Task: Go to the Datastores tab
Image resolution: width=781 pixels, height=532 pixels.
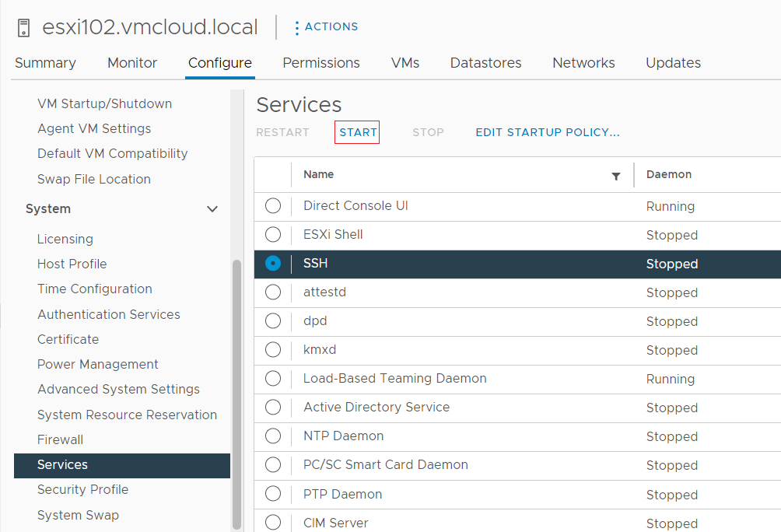Action: [x=485, y=63]
